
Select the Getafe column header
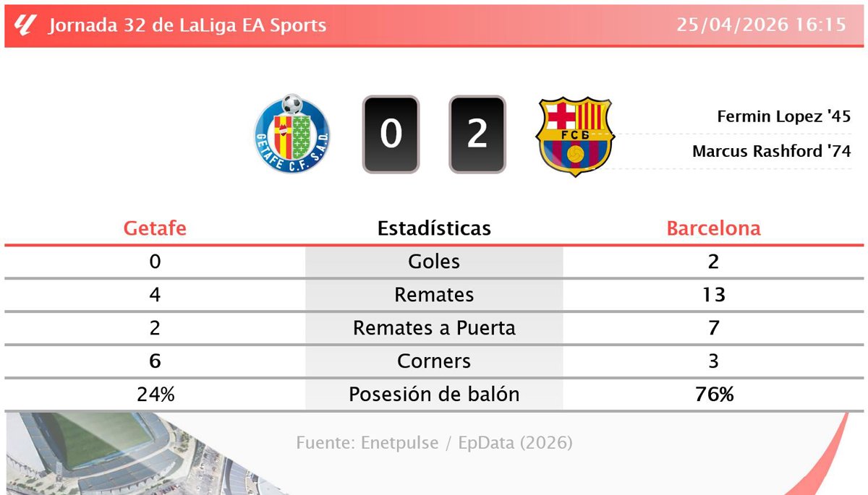pyautogui.click(x=155, y=228)
